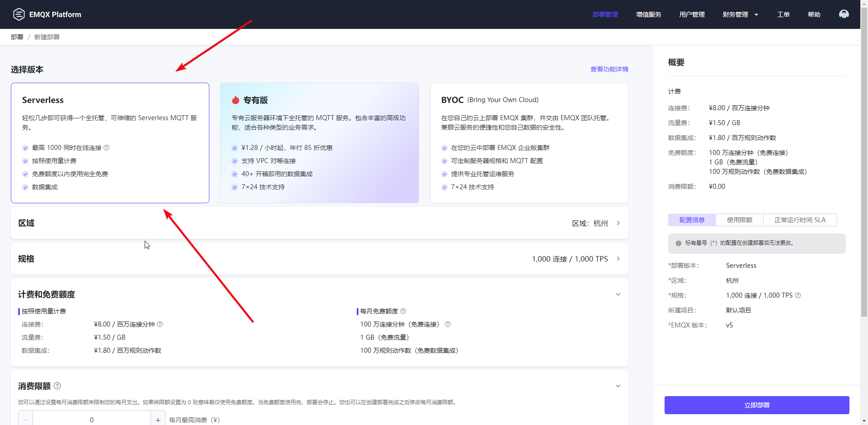Click the 1,000 连接 / 1,000 TPS spec row
868x425 pixels.
pos(320,259)
